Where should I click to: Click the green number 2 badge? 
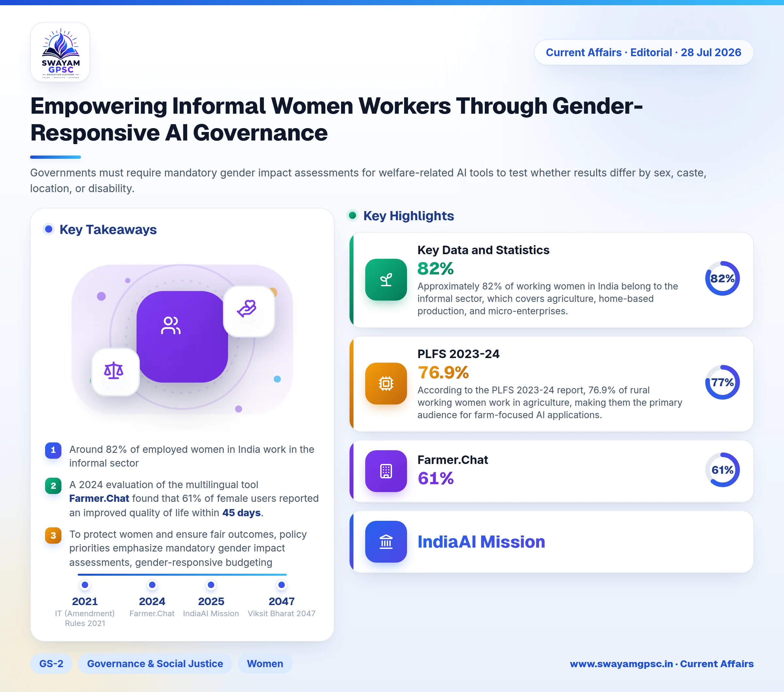(53, 486)
